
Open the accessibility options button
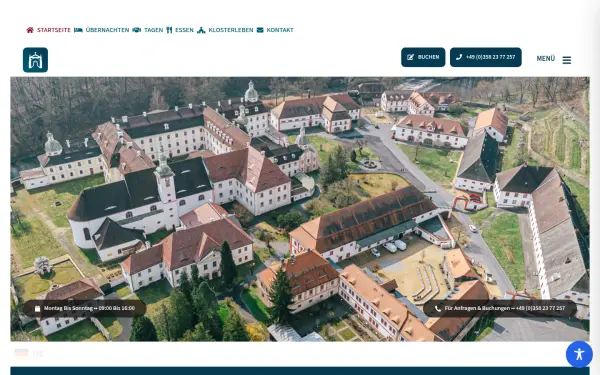(579, 354)
